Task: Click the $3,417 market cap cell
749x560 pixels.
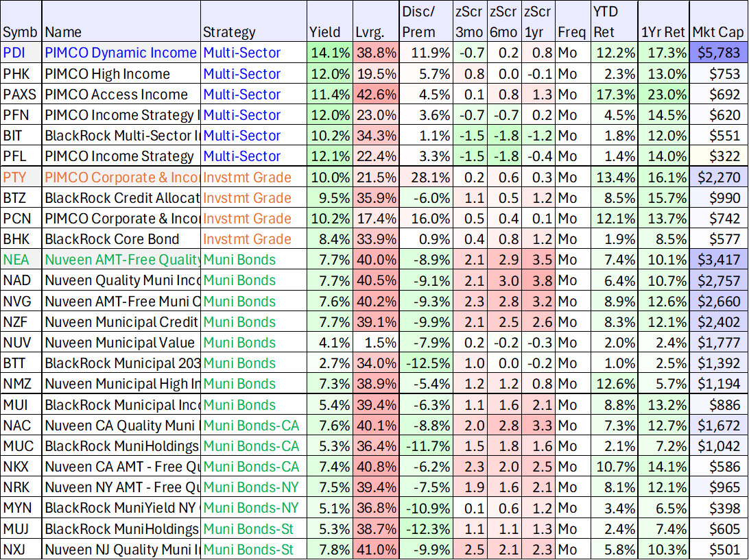Action: click(x=718, y=259)
